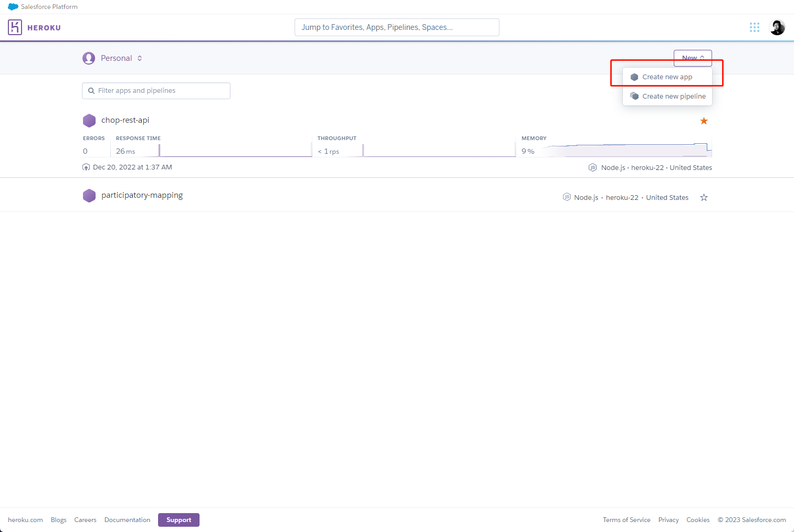Click the Node.js icon in the participatory-mapping row
This screenshot has height=532, width=794.
[x=567, y=197]
